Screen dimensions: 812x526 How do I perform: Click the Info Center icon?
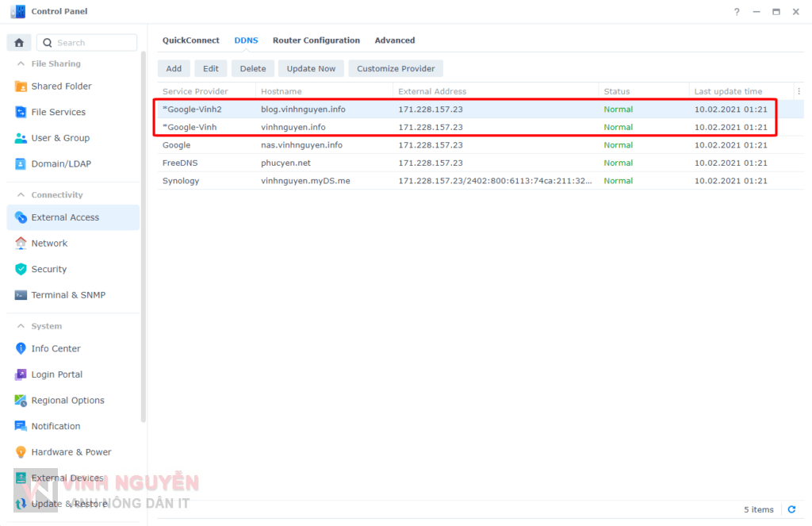[21, 349]
